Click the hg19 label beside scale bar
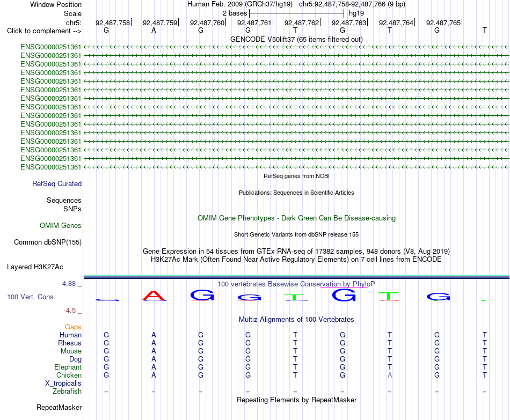Image resolution: width=510 pixels, height=420 pixels. [356, 13]
